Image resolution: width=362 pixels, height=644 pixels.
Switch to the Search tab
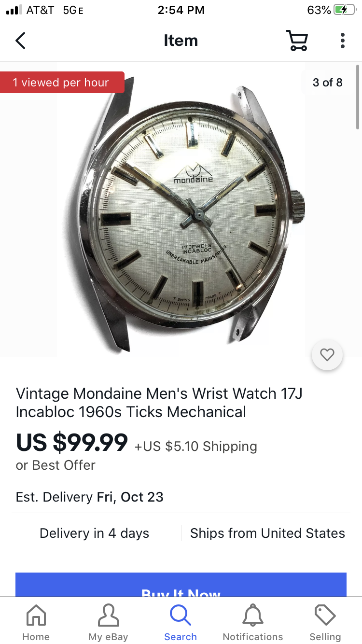click(x=181, y=623)
